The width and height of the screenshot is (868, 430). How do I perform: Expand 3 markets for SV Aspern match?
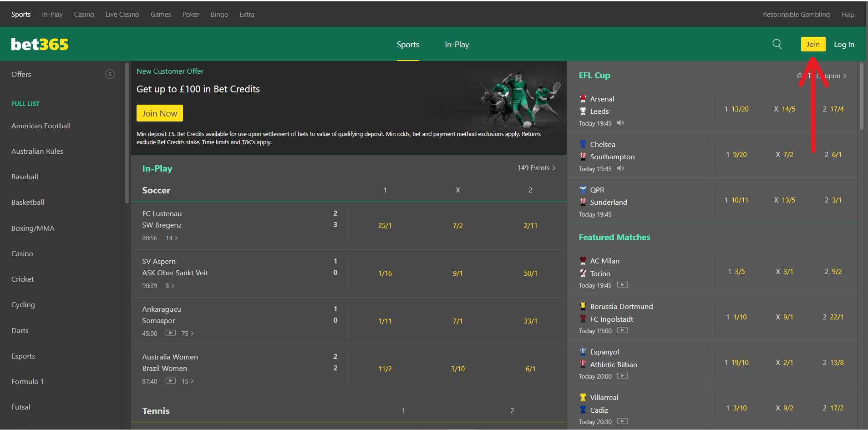(x=170, y=286)
